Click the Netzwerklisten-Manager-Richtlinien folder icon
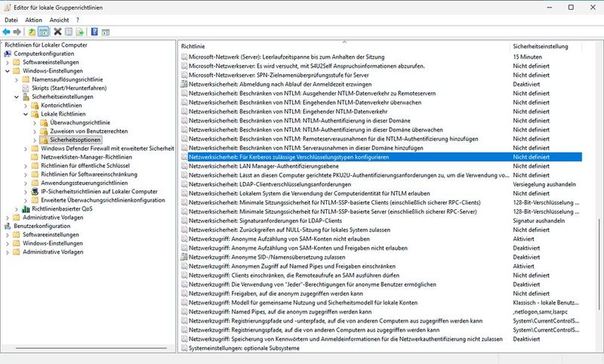 coord(35,157)
